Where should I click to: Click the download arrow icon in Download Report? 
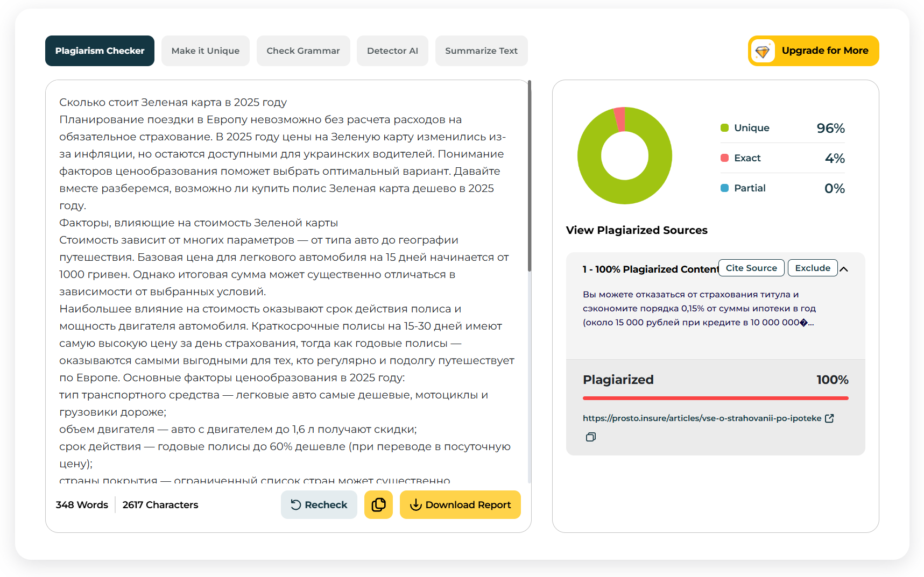(415, 504)
